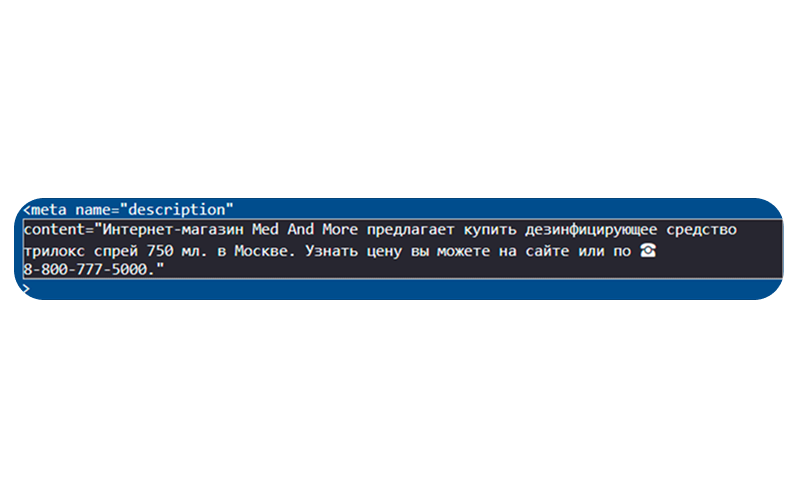Click the word дезинфицирующее
800x500 pixels.
[591, 231]
